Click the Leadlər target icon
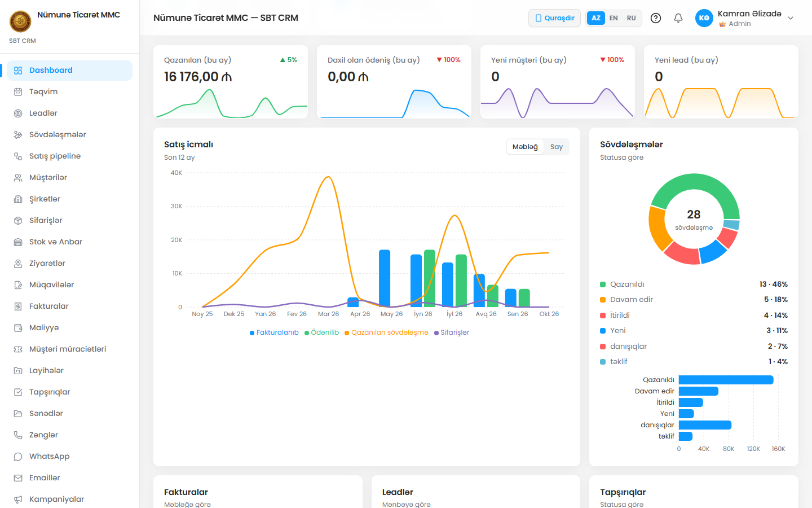The height and width of the screenshot is (508, 812). [18, 113]
